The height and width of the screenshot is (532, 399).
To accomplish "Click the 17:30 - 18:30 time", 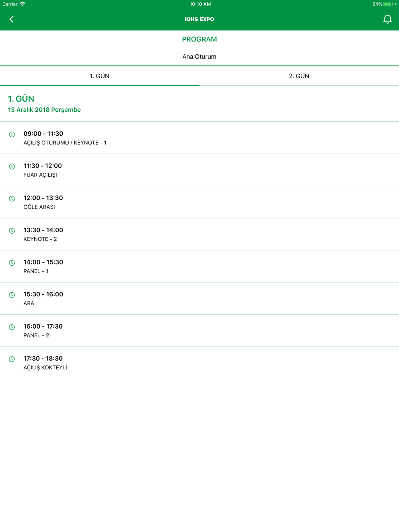I will pos(43,358).
